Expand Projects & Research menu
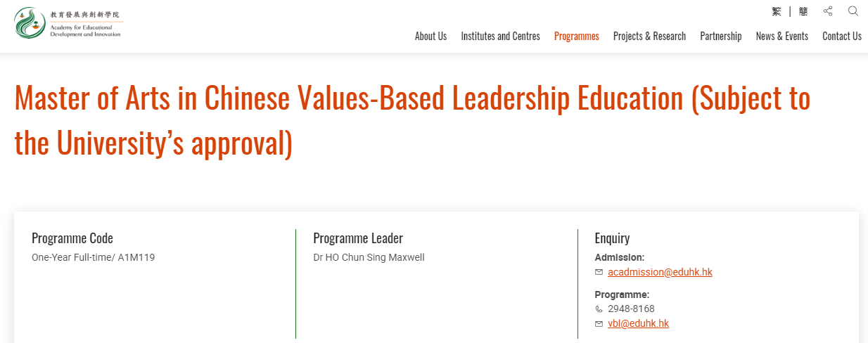Viewport: 868px width, 343px height. 649,36
